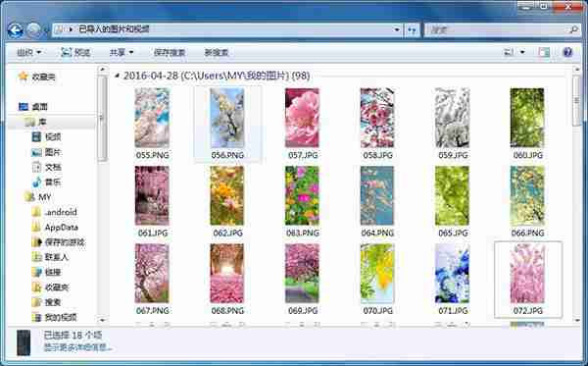Select the MY user folder
This screenshot has width=588, height=366.
pos(37,197)
